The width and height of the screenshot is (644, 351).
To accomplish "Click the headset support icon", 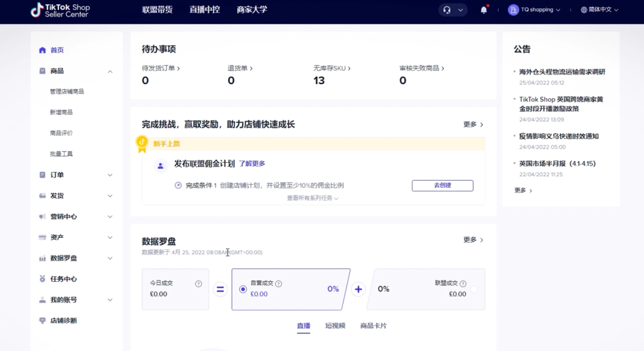I will click(x=446, y=10).
